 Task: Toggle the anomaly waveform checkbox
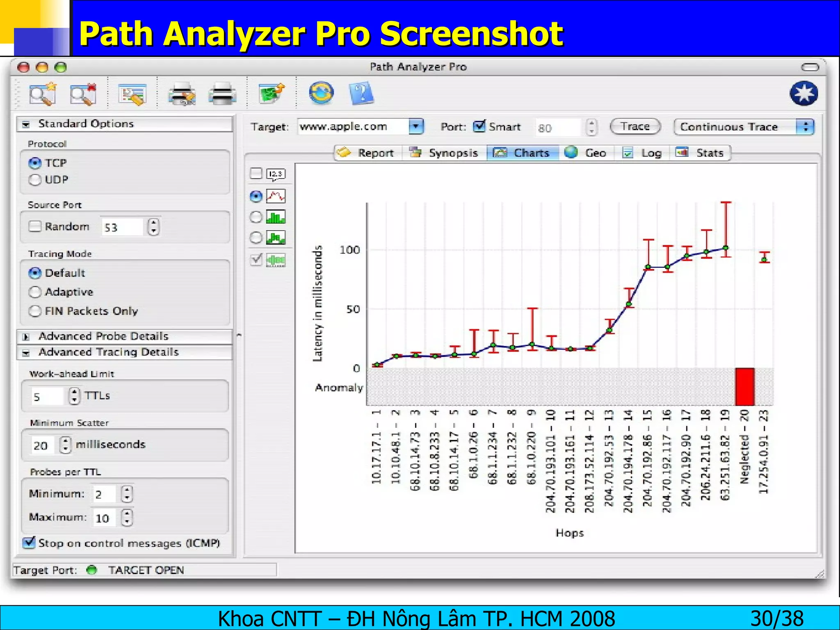tap(256, 259)
